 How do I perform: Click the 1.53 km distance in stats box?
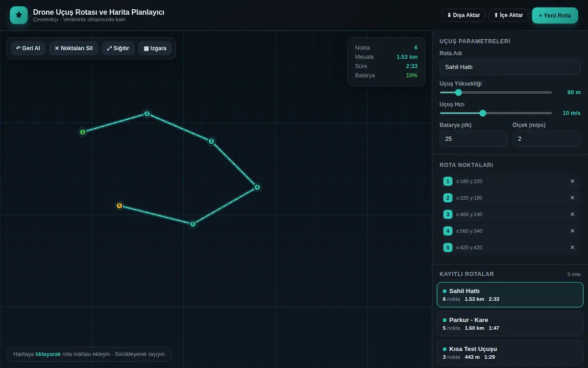click(407, 57)
